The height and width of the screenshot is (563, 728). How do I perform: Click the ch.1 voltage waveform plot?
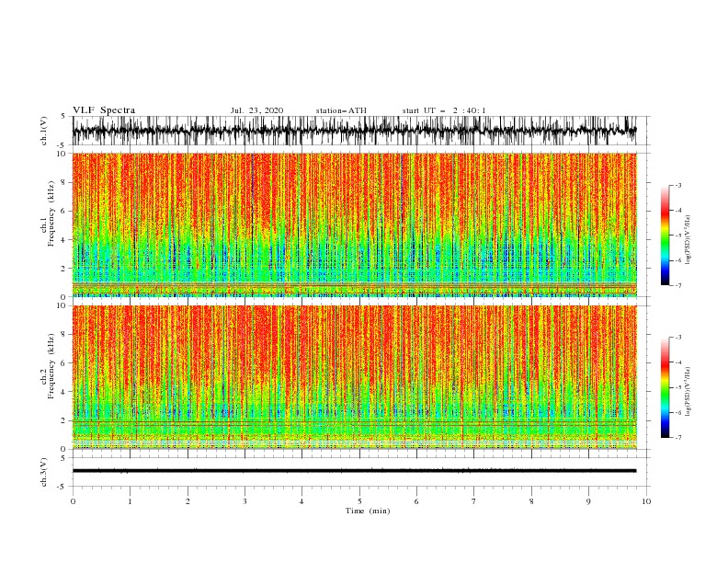tap(354, 131)
